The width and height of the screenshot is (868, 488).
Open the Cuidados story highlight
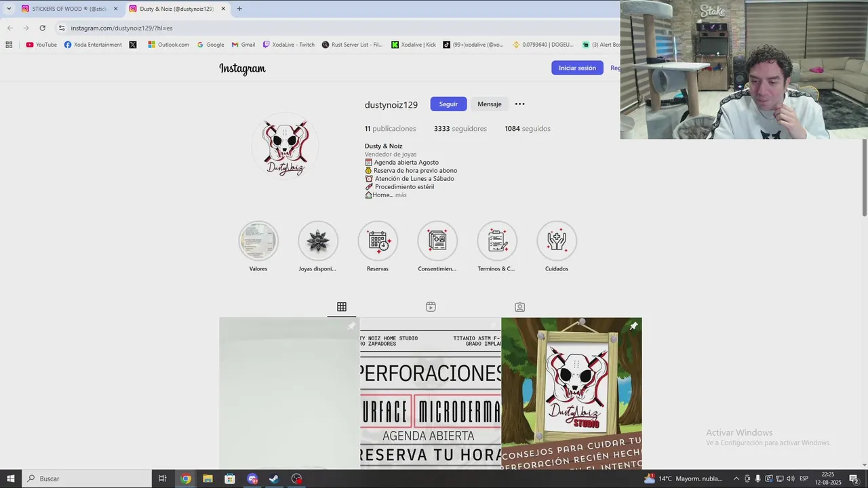[x=557, y=241]
